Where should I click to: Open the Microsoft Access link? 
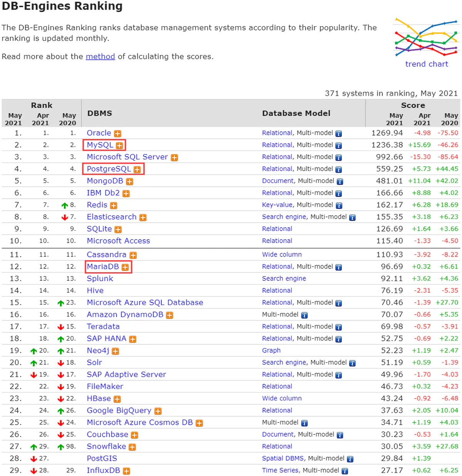(x=119, y=241)
